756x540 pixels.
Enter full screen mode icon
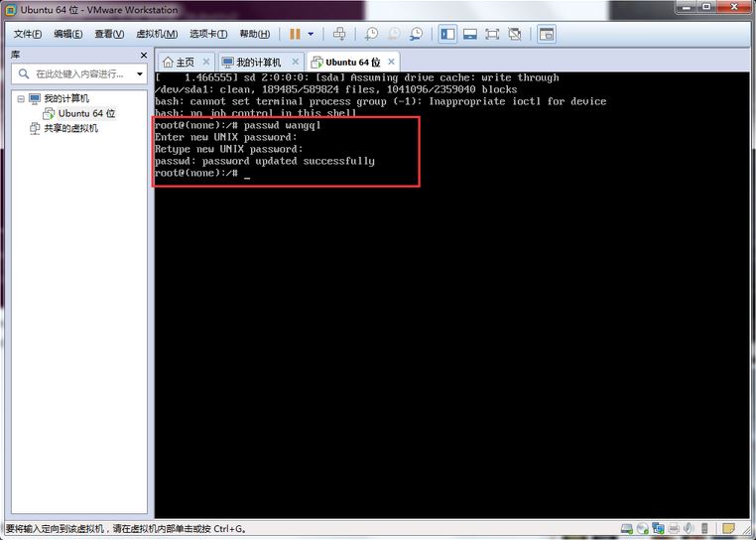492,34
